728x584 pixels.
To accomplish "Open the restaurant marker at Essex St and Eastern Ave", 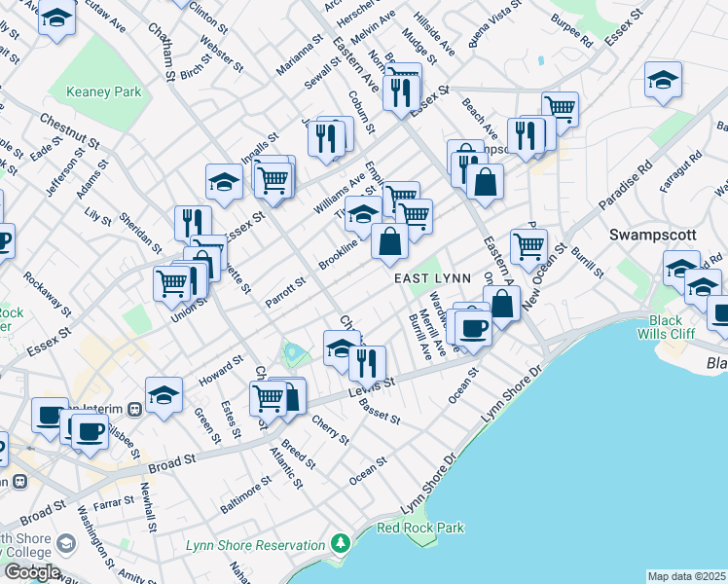I will 401,93.
